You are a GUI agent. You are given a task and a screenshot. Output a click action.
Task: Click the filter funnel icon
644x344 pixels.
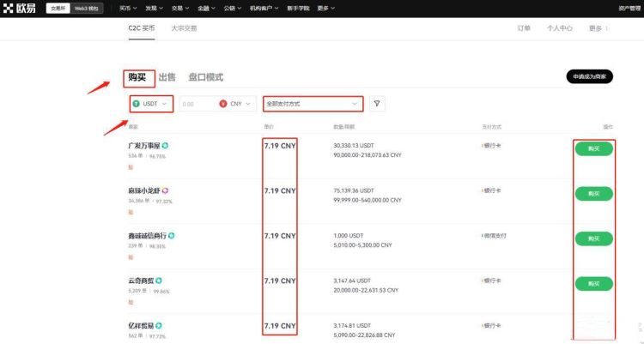(377, 104)
